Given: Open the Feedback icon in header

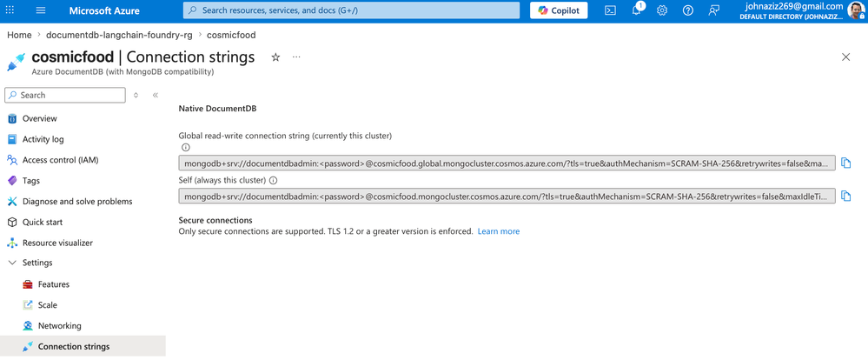Looking at the screenshot, I should point(714,10).
